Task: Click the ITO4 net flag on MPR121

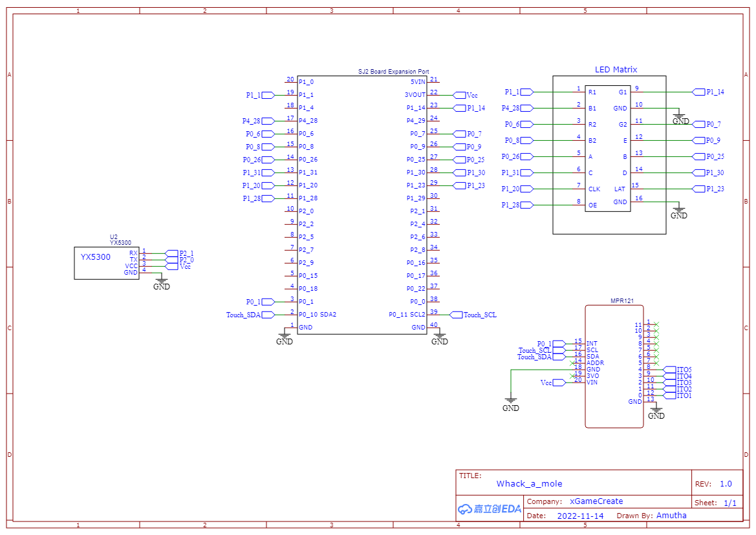Action: [677, 376]
